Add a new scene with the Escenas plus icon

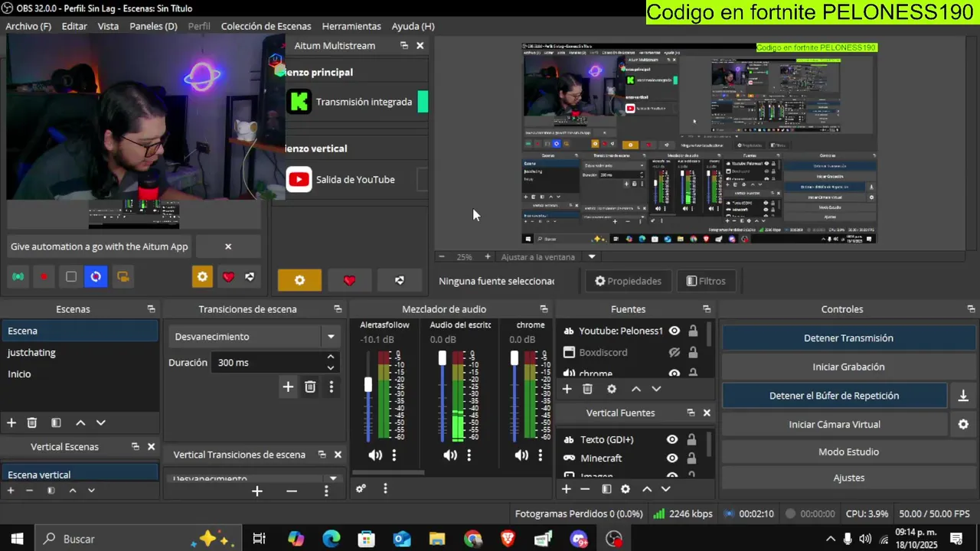(x=11, y=422)
